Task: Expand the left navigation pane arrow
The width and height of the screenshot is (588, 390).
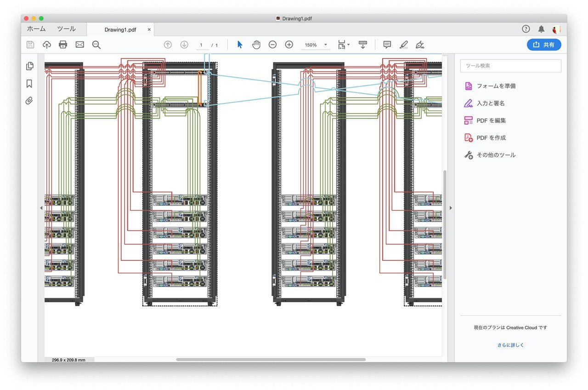Action: [41, 208]
